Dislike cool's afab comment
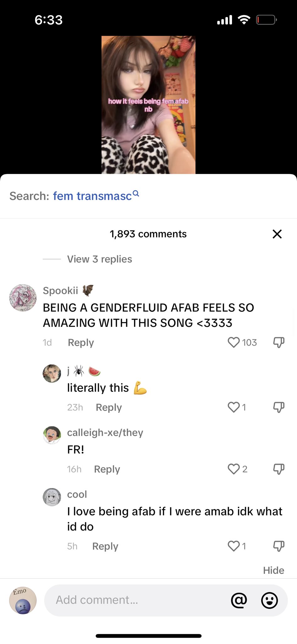 tap(278, 546)
